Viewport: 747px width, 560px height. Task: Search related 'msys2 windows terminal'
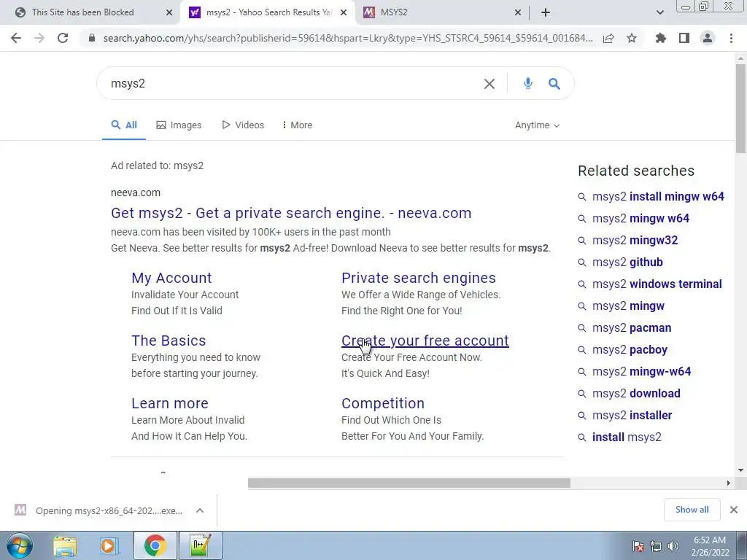tap(657, 284)
